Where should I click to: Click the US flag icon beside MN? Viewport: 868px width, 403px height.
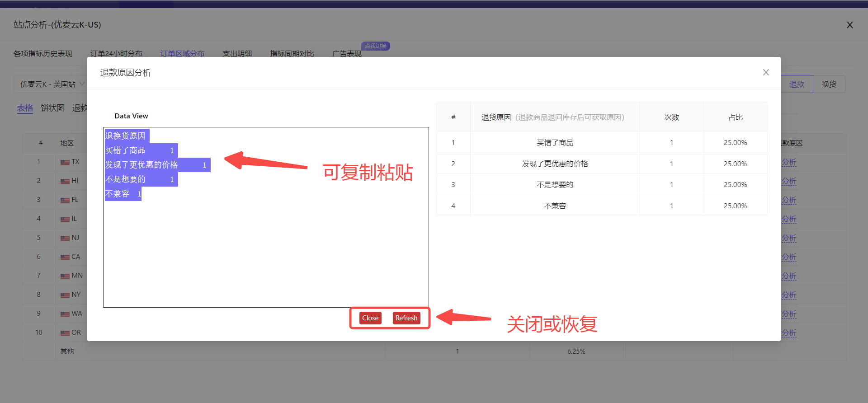(x=65, y=276)
